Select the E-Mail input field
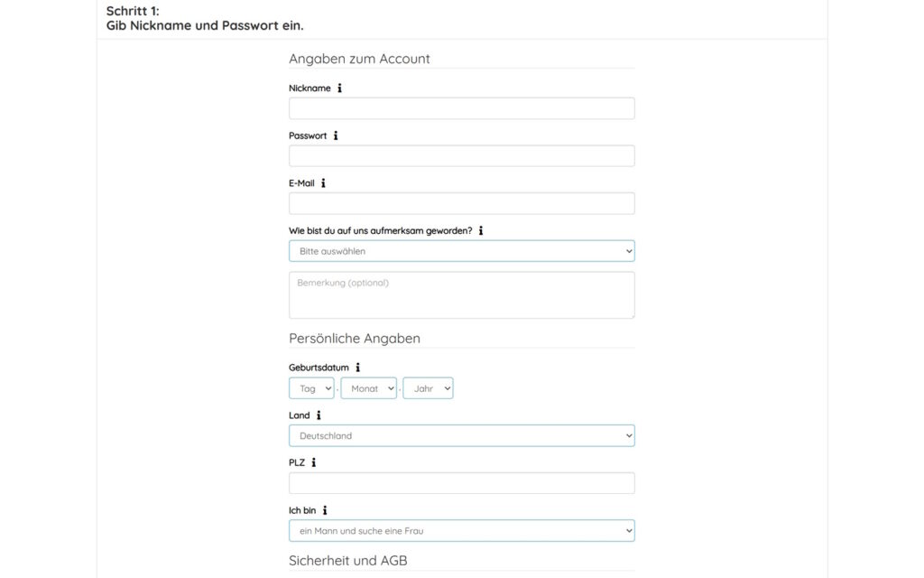This screenshot has height=578, width=924. (x=461, y=203)
